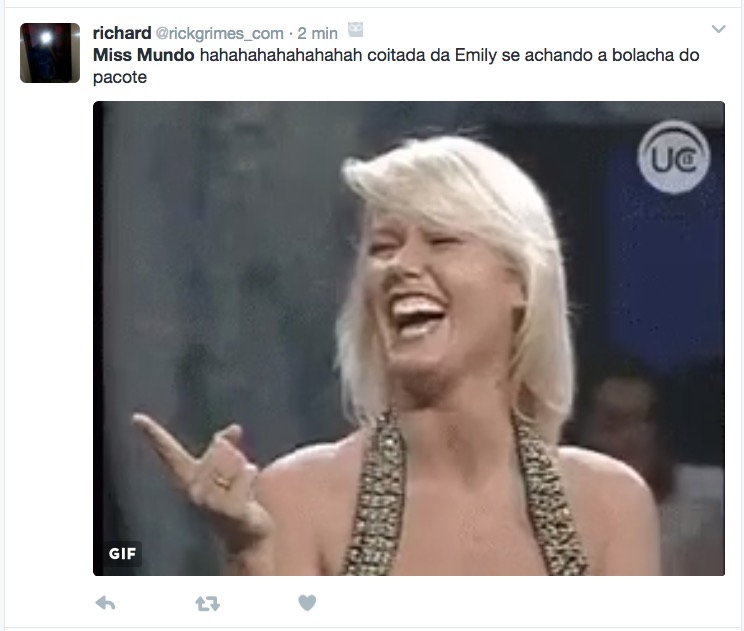744x631 pixels.
Task: Visit the @rickgrimes_com handle
Action: [220, 34]
